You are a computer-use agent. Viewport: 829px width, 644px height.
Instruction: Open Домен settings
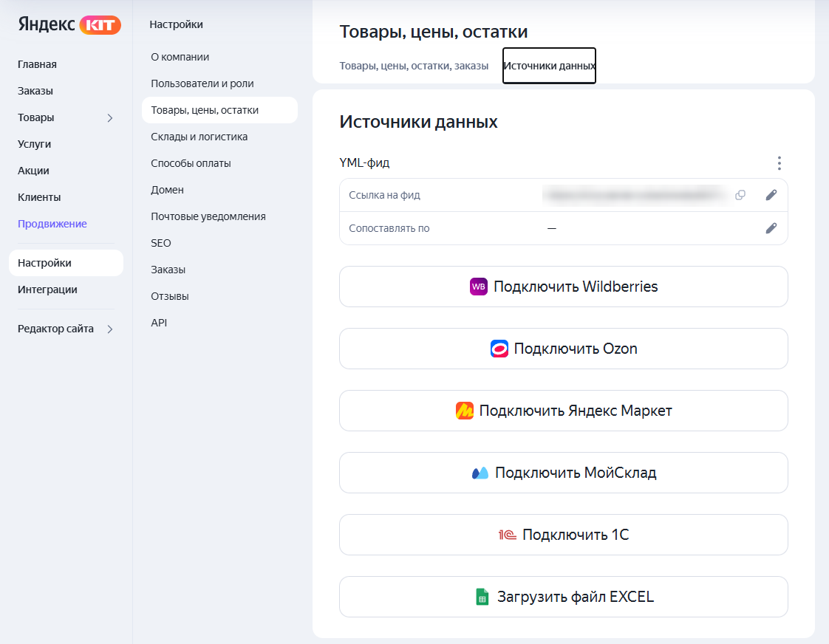pos(167,190)
